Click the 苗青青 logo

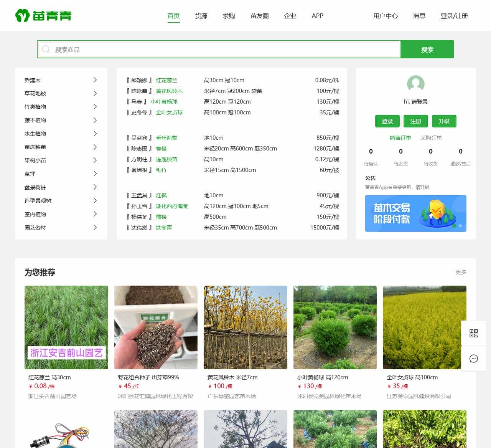pyautogui.click(x=43, y=16)
